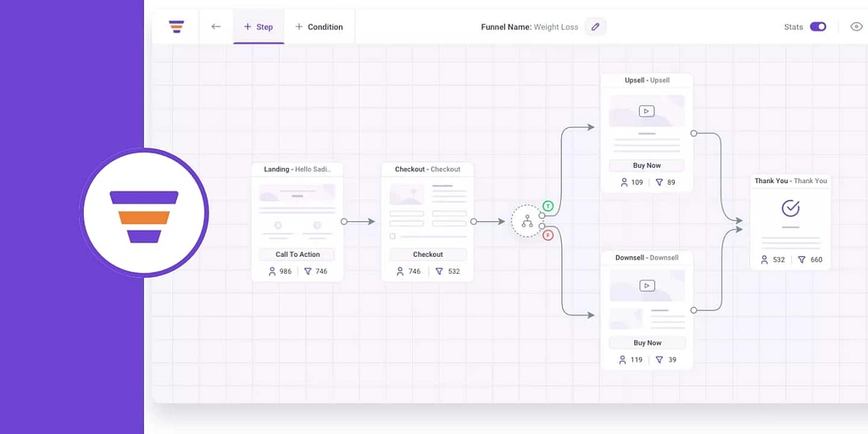Click the red F false badge

click(x=548, y=236)
